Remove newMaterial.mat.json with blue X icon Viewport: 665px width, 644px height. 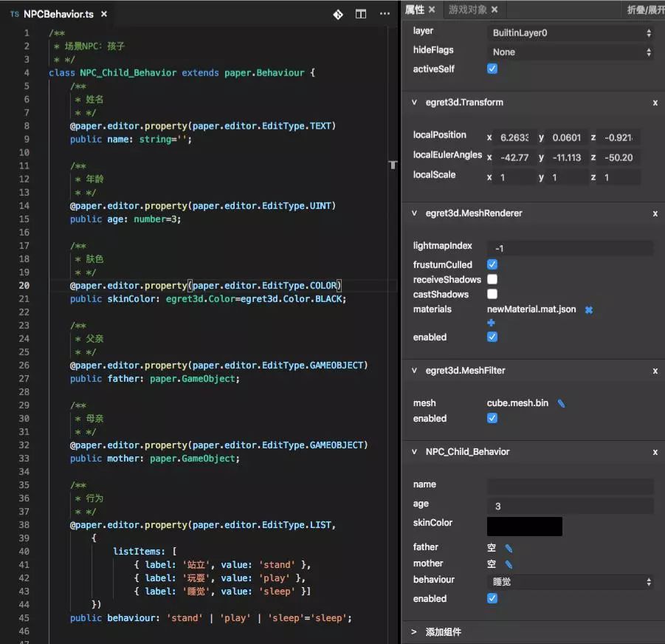pos(589,309)
